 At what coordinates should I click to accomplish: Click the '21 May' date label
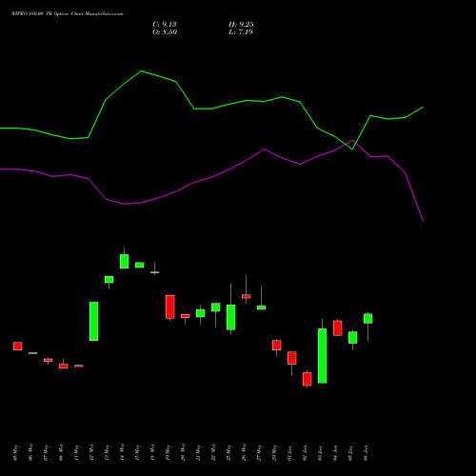[199, 453]
